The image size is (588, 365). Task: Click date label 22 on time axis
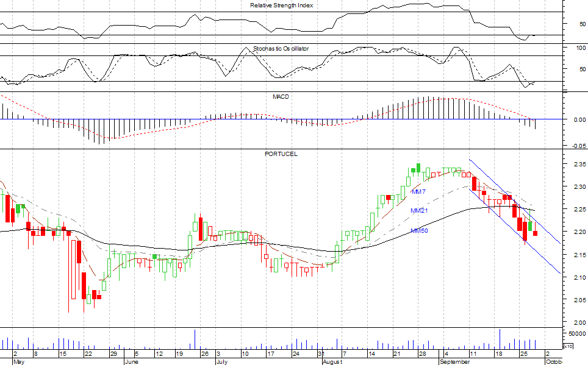pos(88,354)
